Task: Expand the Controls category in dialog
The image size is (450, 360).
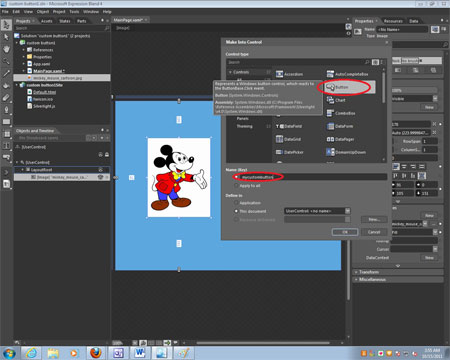Action: coord(230,72)
